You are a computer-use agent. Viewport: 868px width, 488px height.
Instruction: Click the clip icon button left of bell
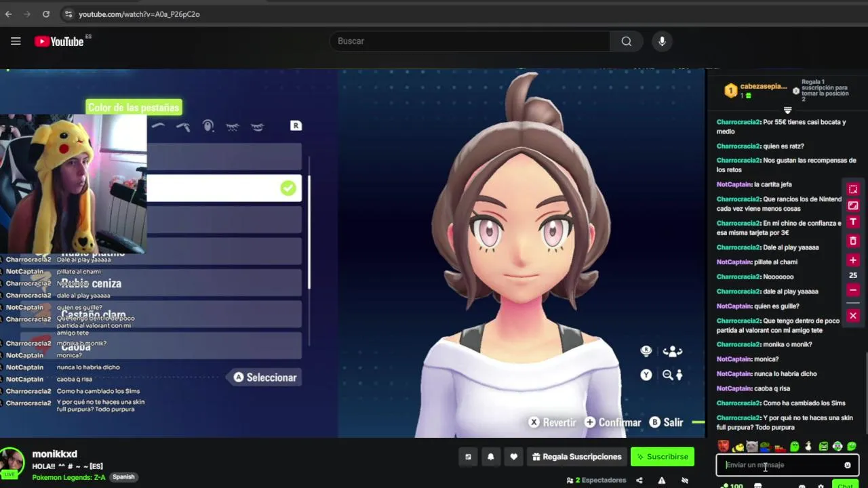click(468, 457)
